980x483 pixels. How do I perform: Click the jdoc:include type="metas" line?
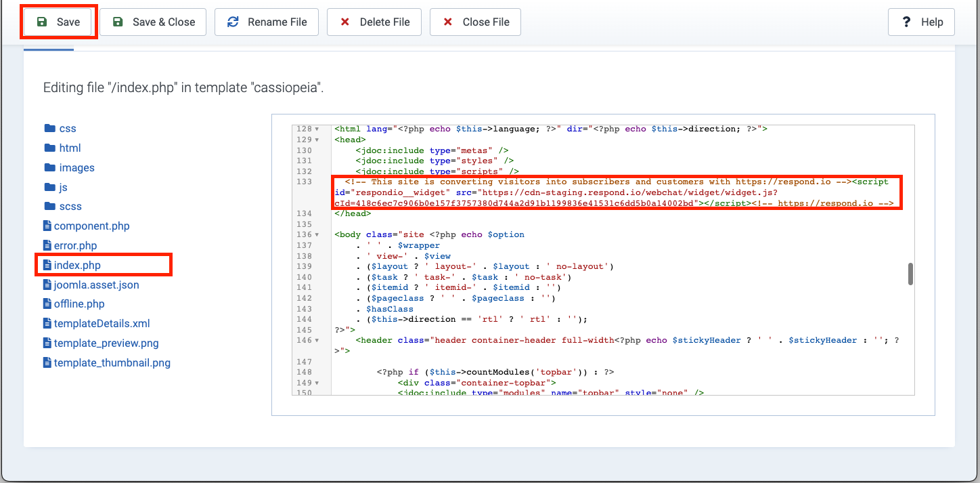click(x=432, y=150)
